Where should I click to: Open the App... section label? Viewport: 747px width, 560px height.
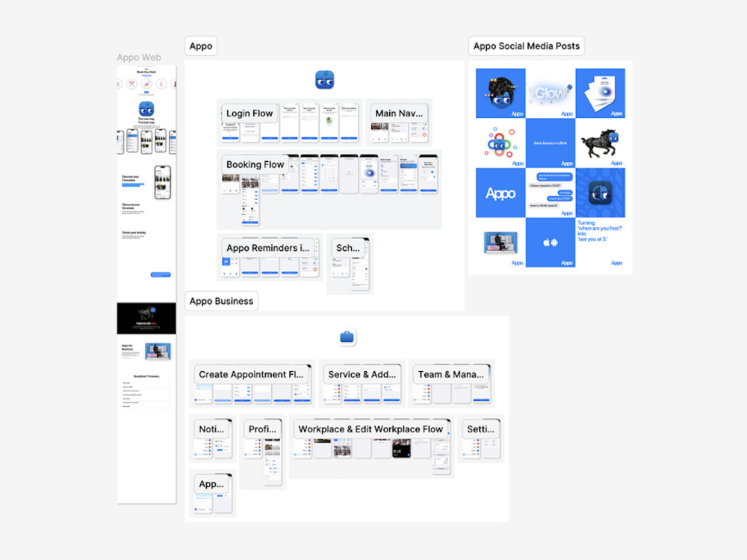211,484
